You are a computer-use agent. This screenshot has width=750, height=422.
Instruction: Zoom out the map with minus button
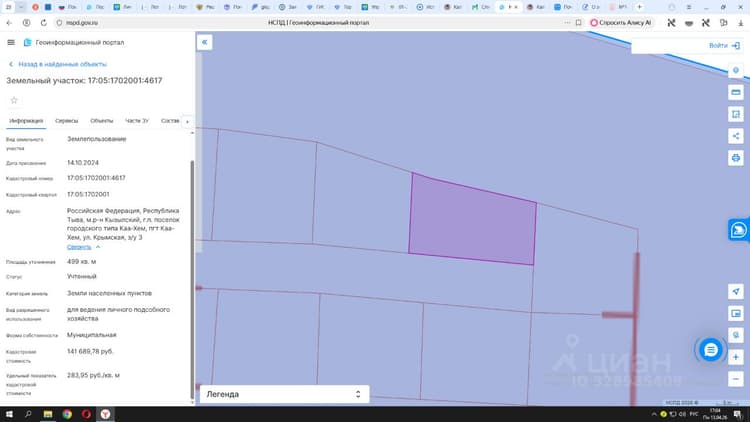tap(736, 379)
